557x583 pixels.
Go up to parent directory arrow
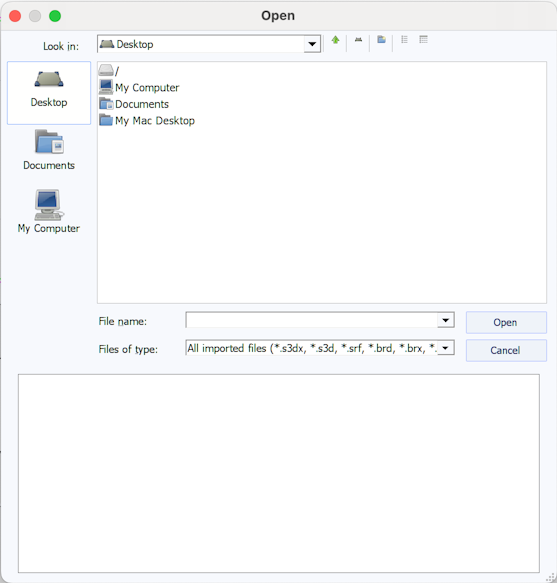[x=335, y=40]
